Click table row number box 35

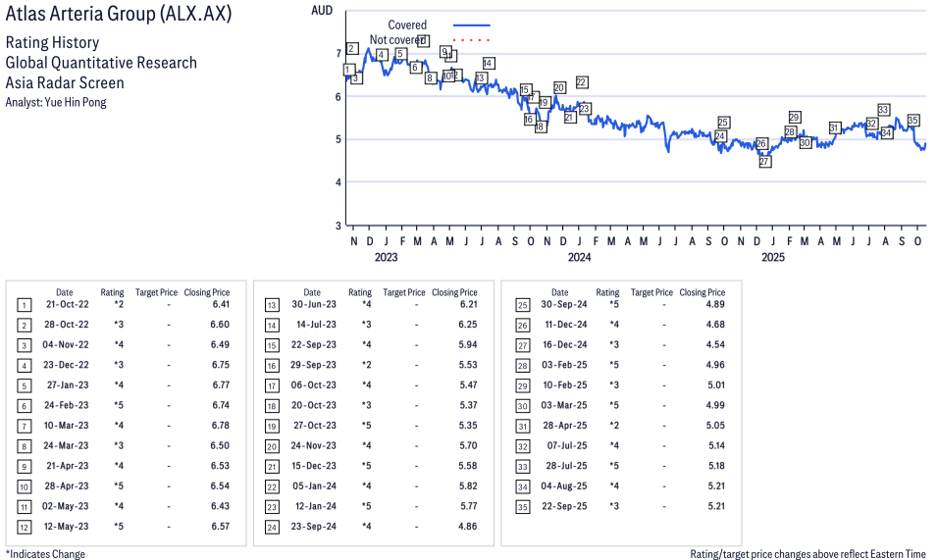pyautogui.click(x=519, y=506)
